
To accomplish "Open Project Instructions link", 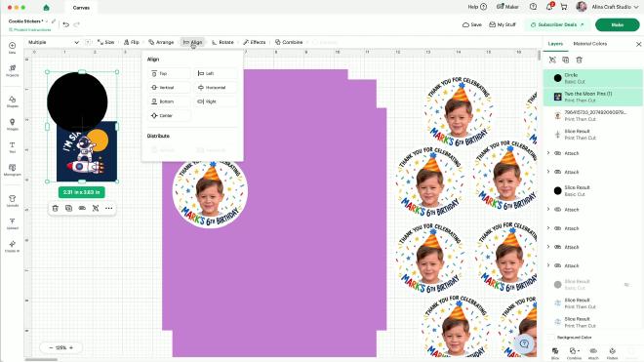I will coord(30,30).
